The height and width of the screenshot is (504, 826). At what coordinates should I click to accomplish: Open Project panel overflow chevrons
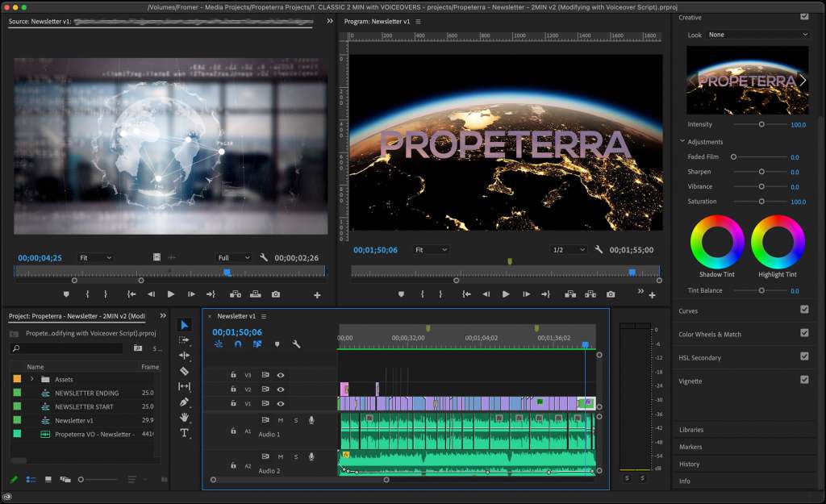point(163,315)
